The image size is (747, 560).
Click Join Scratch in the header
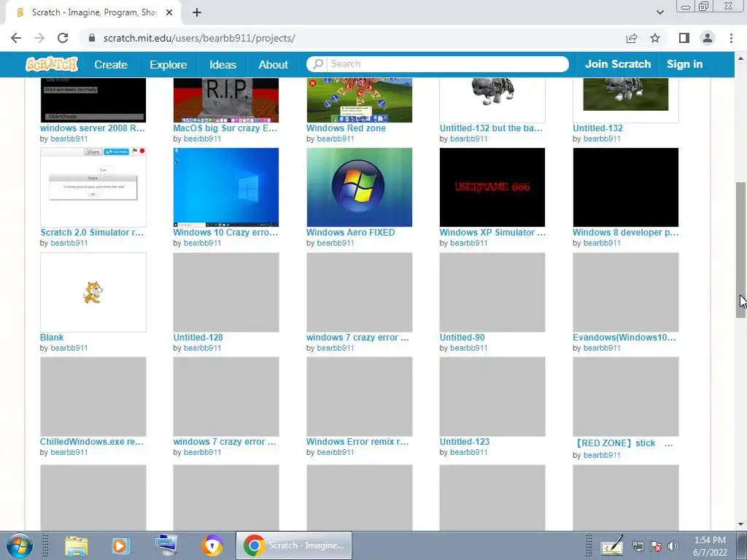(x=618, y=64)
